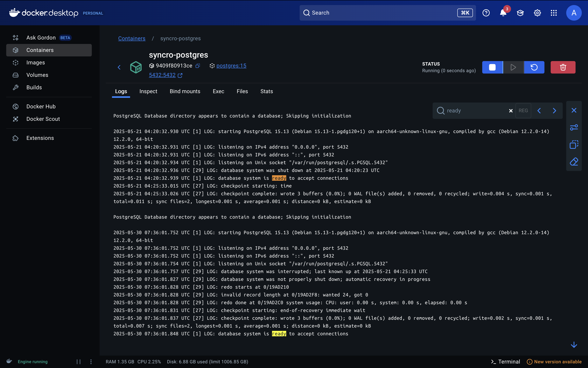Open the Images section

[x=49, y=63]
